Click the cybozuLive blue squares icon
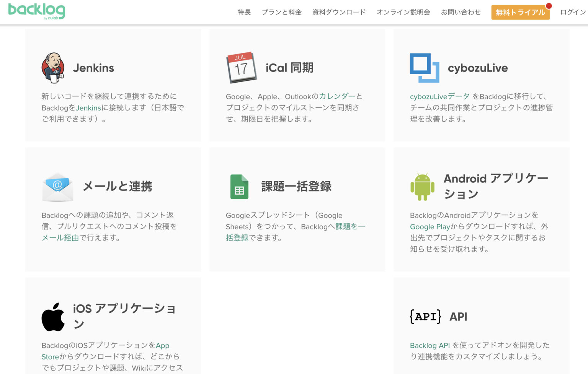This screenshot has height=374, width=588. 425,68
